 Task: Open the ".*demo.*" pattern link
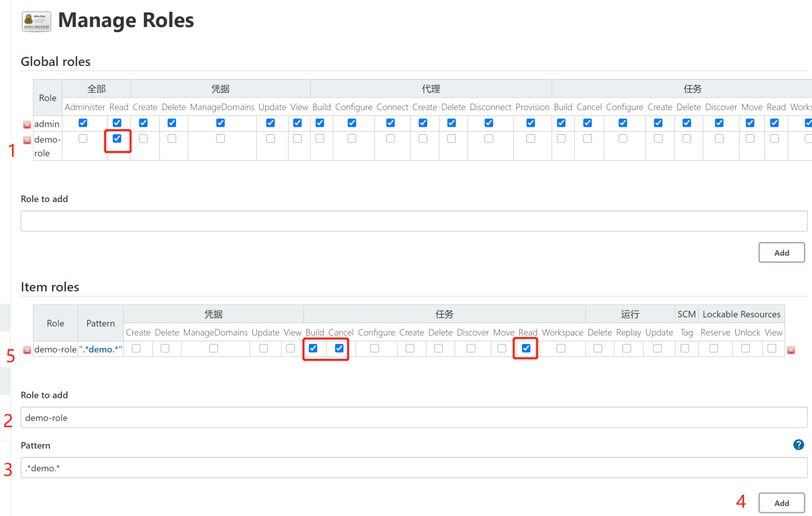point(101,350)
